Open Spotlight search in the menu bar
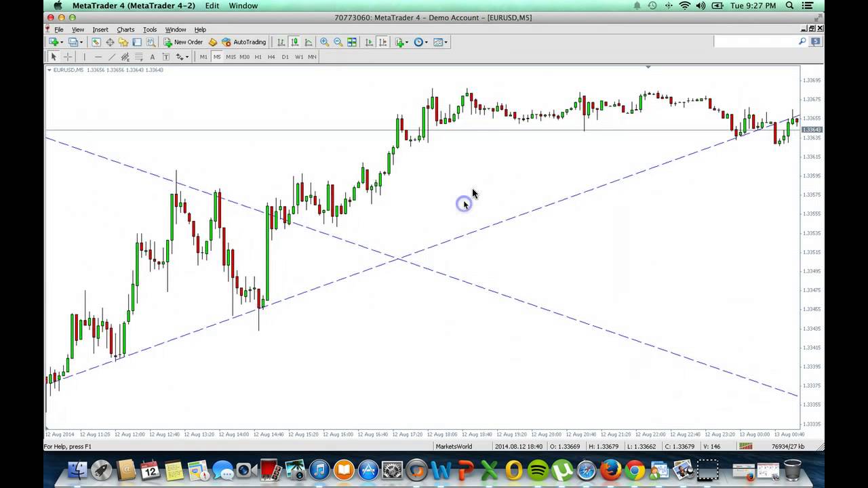 (790, 5)
